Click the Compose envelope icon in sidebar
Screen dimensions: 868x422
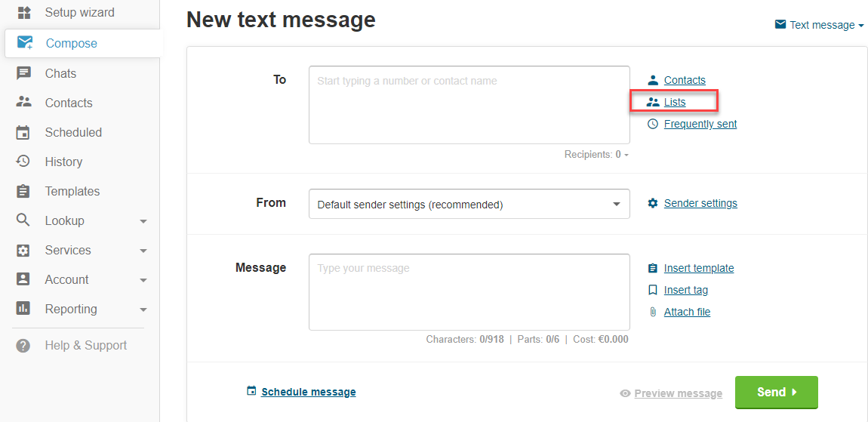tap(25, 43)
